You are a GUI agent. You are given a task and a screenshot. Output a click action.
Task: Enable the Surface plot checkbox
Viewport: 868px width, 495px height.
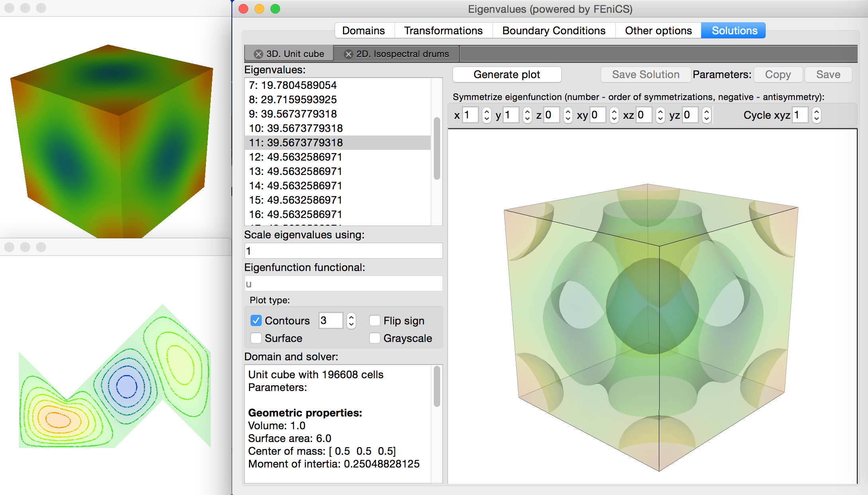pyautogui.click(x=256, y=338)
